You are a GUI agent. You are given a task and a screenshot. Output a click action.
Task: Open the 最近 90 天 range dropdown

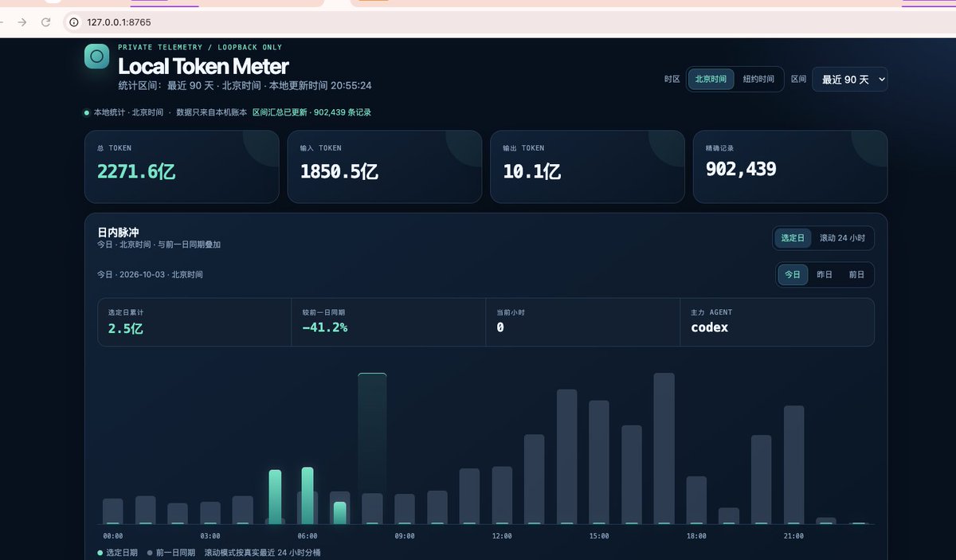(x=849, y=79)
